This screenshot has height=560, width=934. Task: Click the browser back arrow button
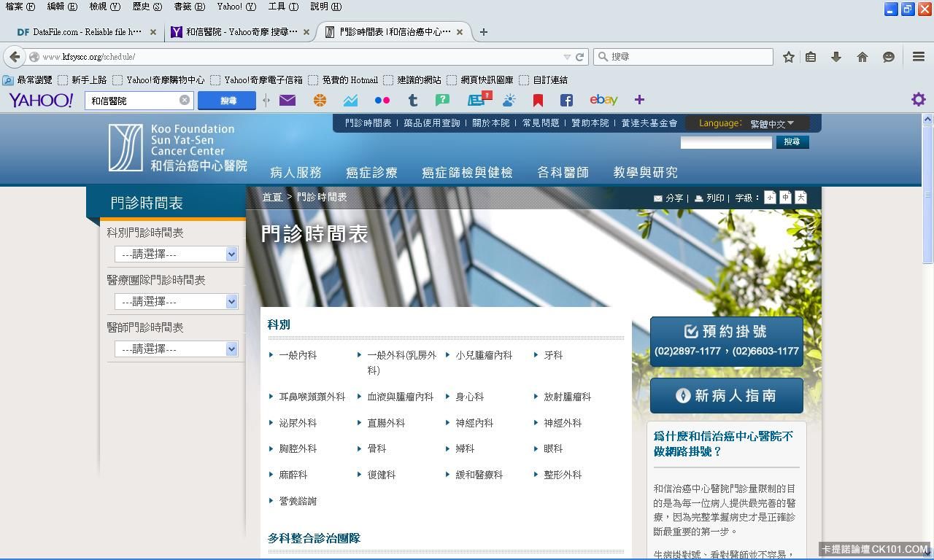coord(15,57)
